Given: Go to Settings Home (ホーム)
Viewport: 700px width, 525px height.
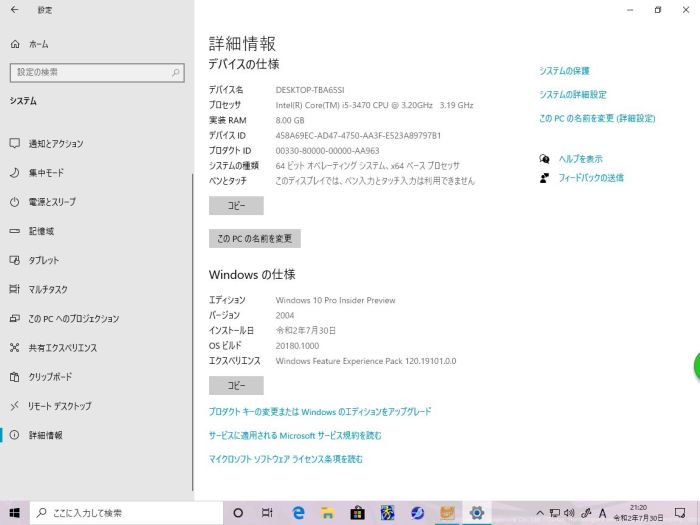Looking at the screenshot, I should (x=38, y=45).
